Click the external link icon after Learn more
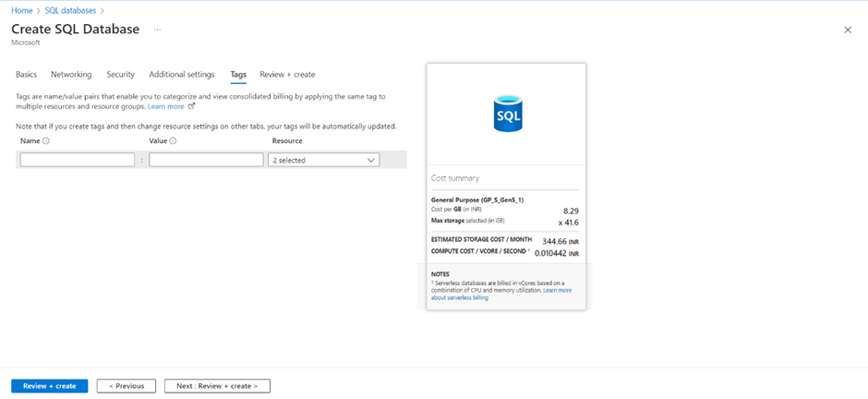Image resolution: width=868 pixels, height=399 pixels. [x=191, y=106]
